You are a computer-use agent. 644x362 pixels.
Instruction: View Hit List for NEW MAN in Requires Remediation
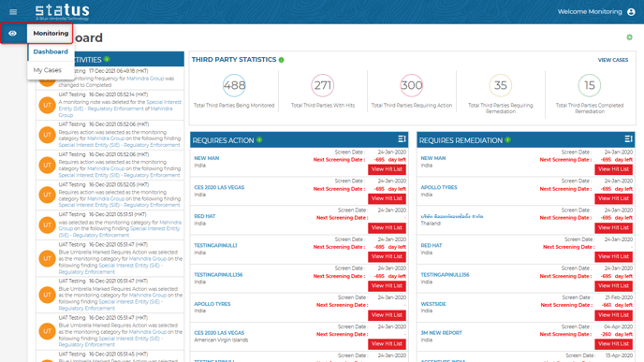(x=614, y=169)
